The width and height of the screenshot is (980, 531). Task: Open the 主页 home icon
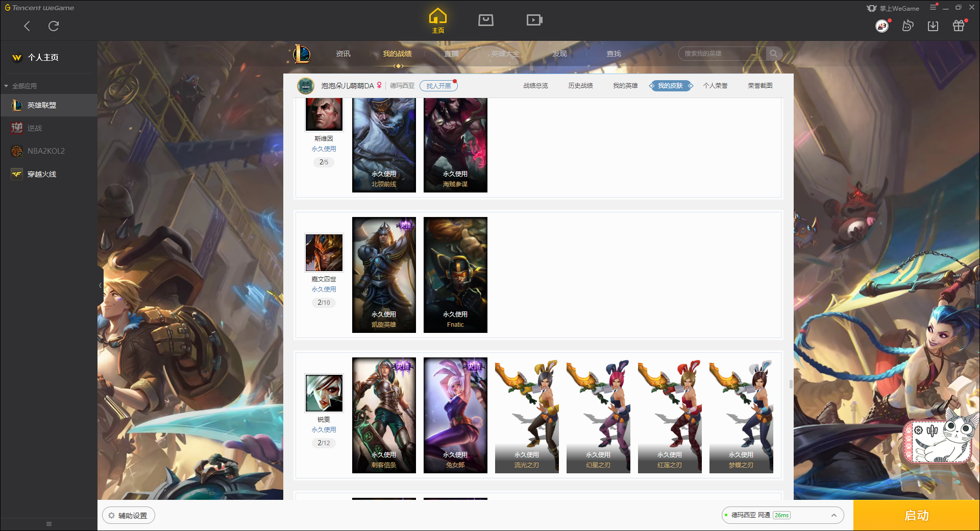pos(438,20)
